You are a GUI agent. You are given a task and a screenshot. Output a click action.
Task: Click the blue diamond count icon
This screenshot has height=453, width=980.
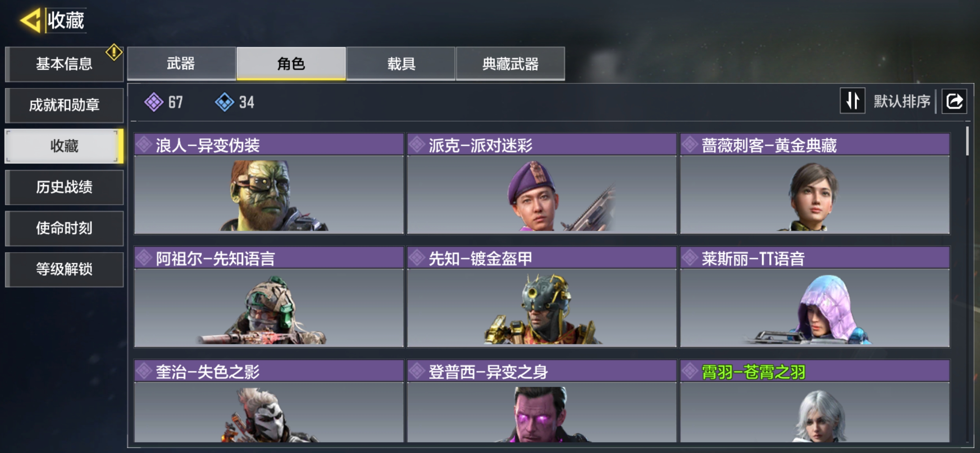pos(224,102)
